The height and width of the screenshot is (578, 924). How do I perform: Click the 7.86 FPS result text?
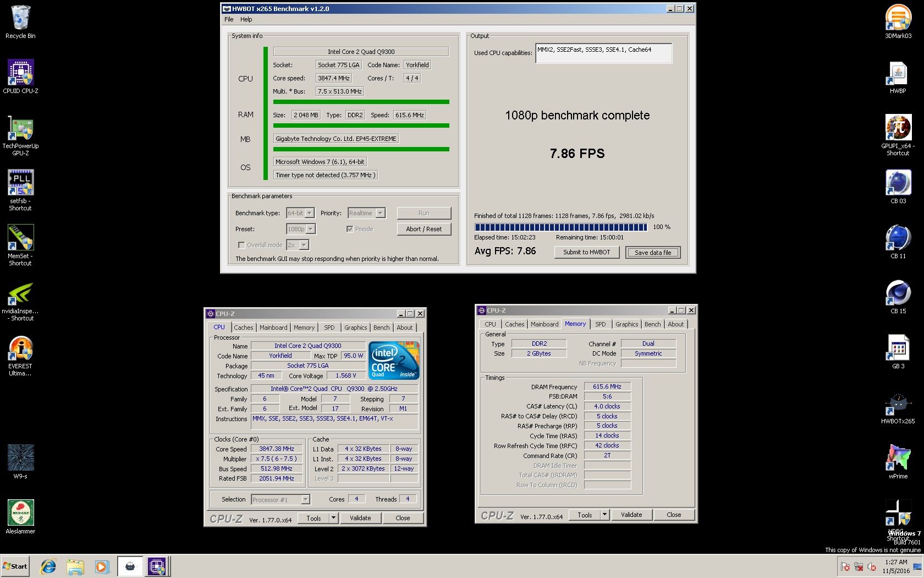tap(577, 154)
